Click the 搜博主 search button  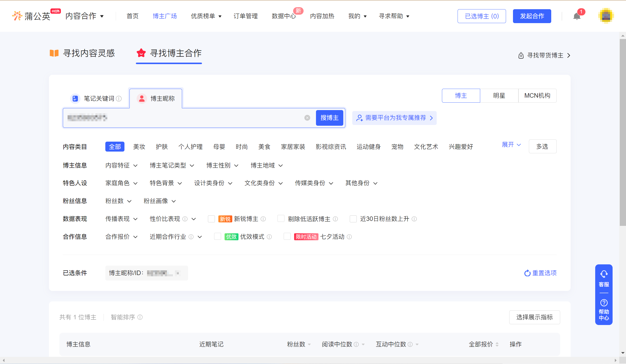point(329,118)
